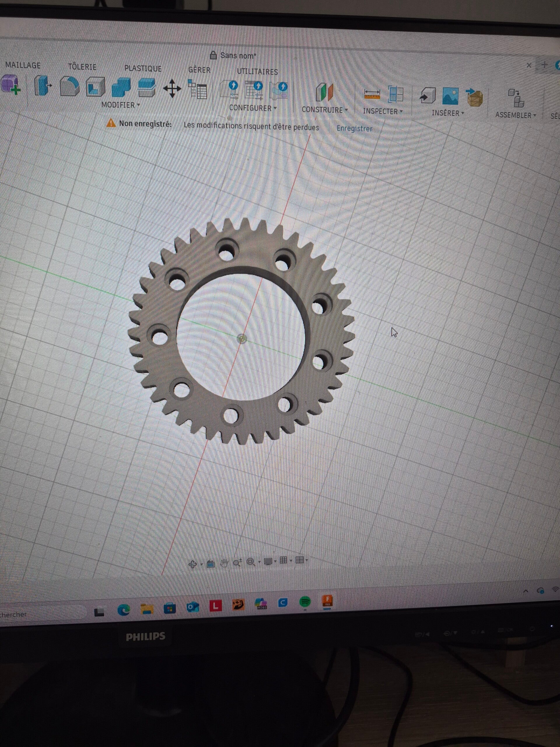Click the Insert Derive icon

pos(427,96)
